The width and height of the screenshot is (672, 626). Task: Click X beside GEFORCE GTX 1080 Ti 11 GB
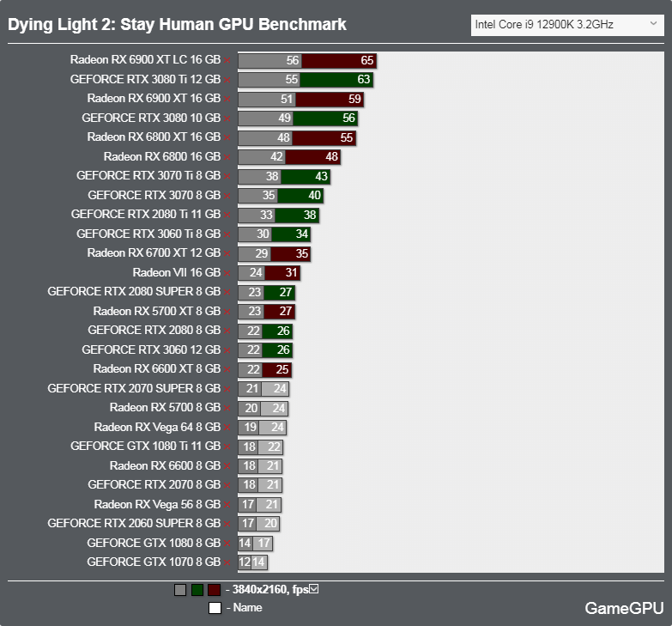[227, 447]
